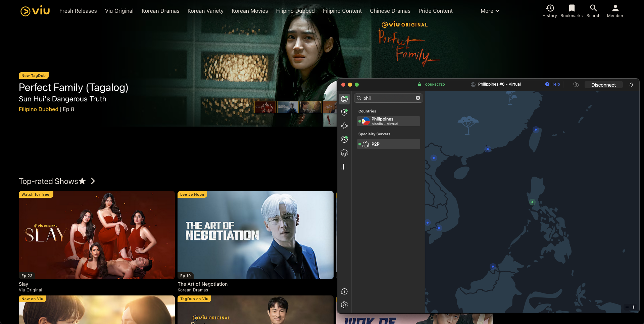Open Fresh Releases menu
Screen dimensions: 644x324
(78, 11)
